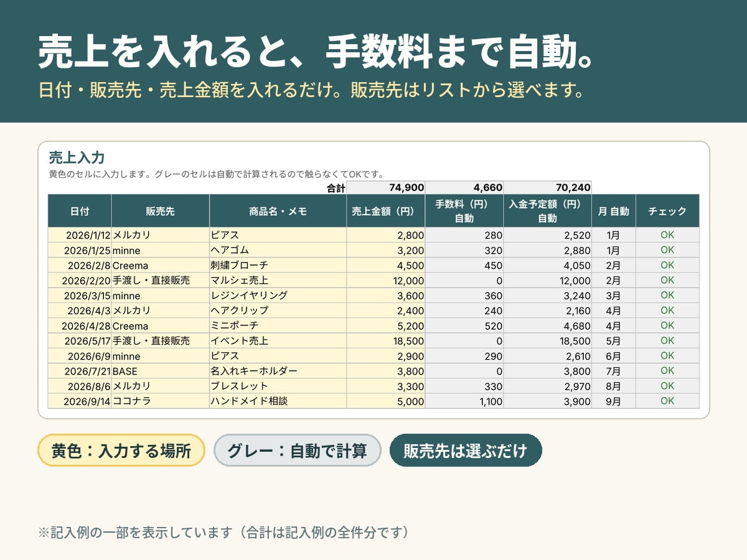Click deposit cell showing 2,520

coord(548,235)
